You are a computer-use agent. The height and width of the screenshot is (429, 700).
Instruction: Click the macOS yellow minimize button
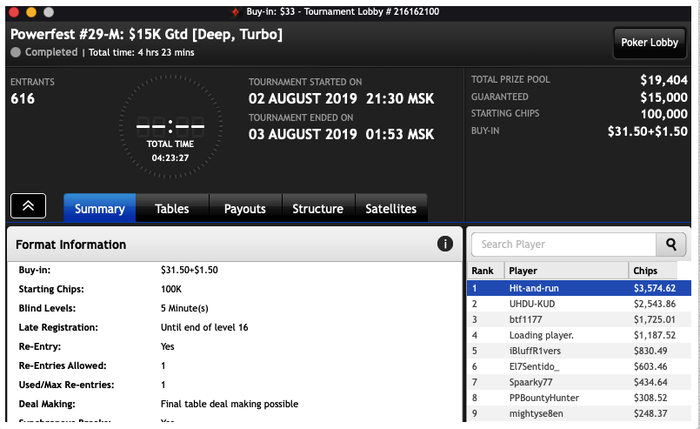[31, 12]
